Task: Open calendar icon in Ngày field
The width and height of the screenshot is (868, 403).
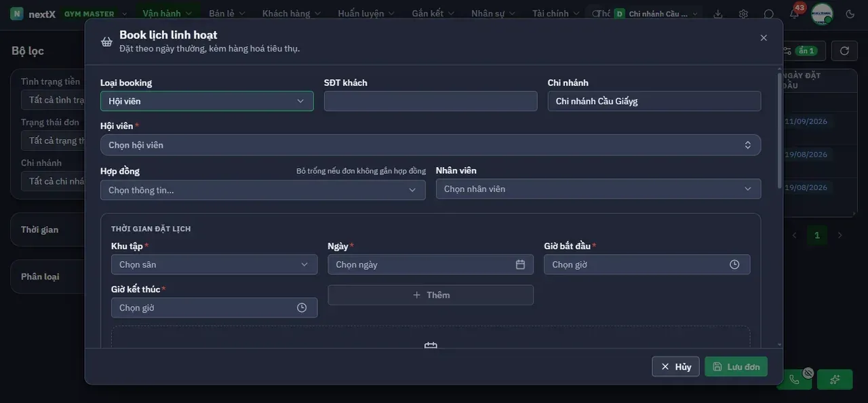Action: click(520, 265)
